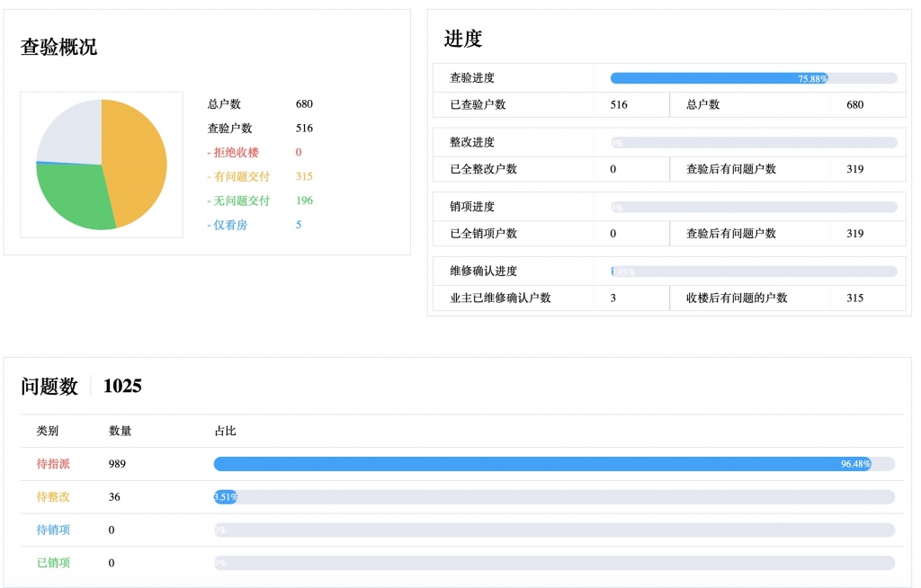Screen dimensions: 921x588
Task: Click the 待销项 category label
Action: point(53,530)
